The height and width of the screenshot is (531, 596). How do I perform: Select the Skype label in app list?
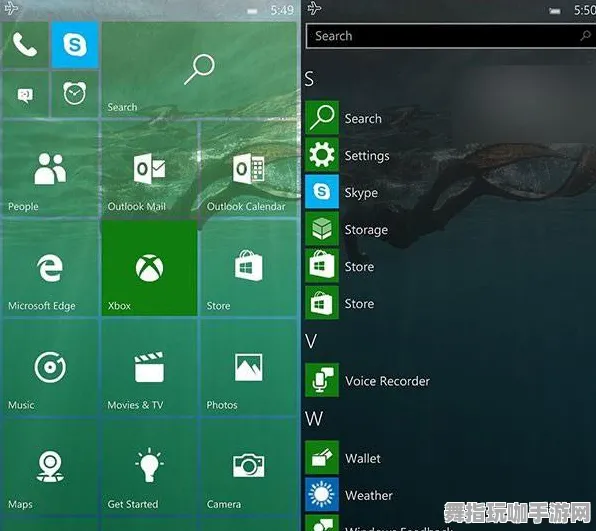(361, 193)
